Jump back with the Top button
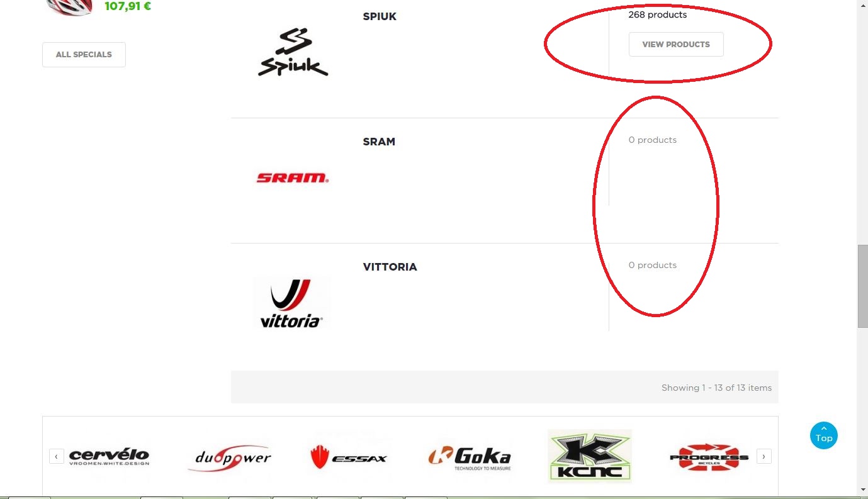The image size is (868, 499). pos(824,435)
